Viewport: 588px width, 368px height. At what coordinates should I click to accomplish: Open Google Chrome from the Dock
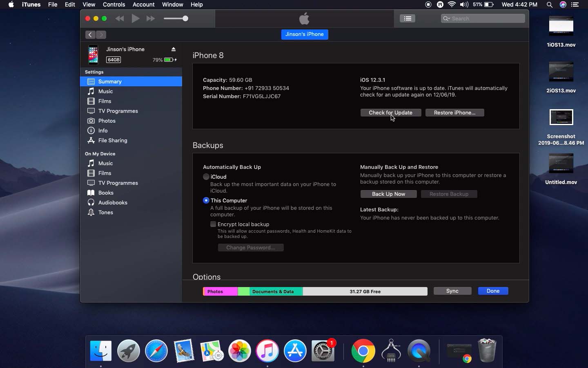point(363,351)
